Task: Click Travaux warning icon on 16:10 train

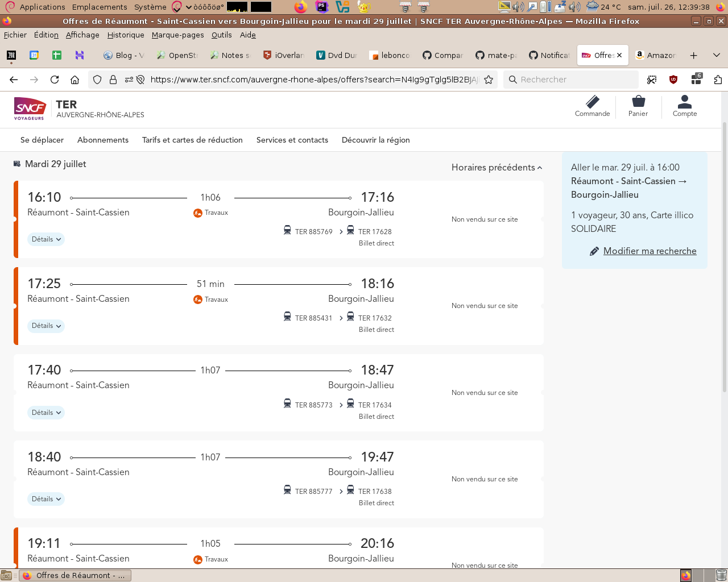Action: [198, 213]
